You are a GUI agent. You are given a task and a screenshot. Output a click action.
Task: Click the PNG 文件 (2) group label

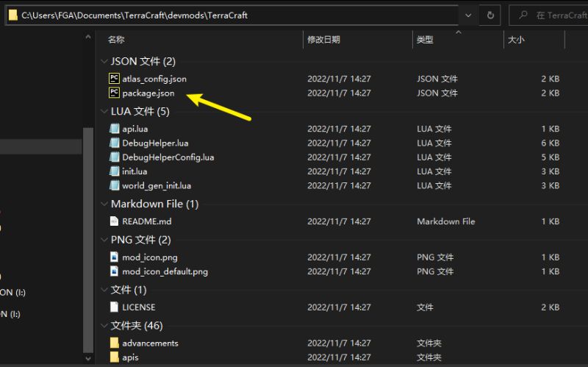coord(141,240)
